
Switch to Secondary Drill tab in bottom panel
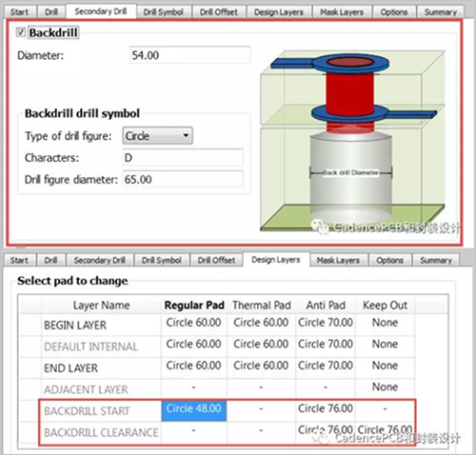point(100,260)
